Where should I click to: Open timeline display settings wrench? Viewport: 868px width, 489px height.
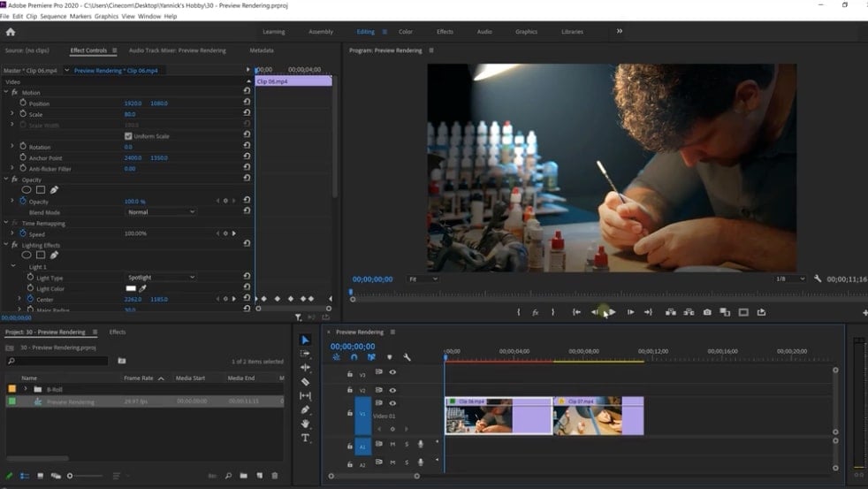point(407,357)
